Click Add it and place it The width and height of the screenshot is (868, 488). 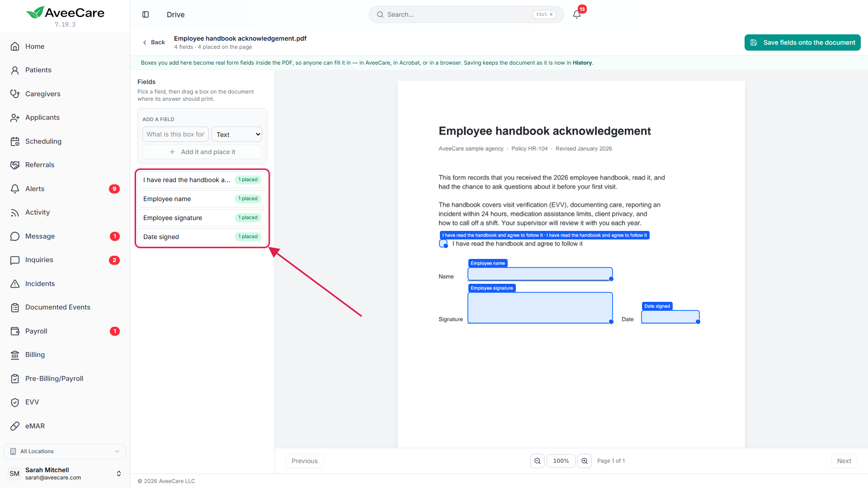coord(202,152)
